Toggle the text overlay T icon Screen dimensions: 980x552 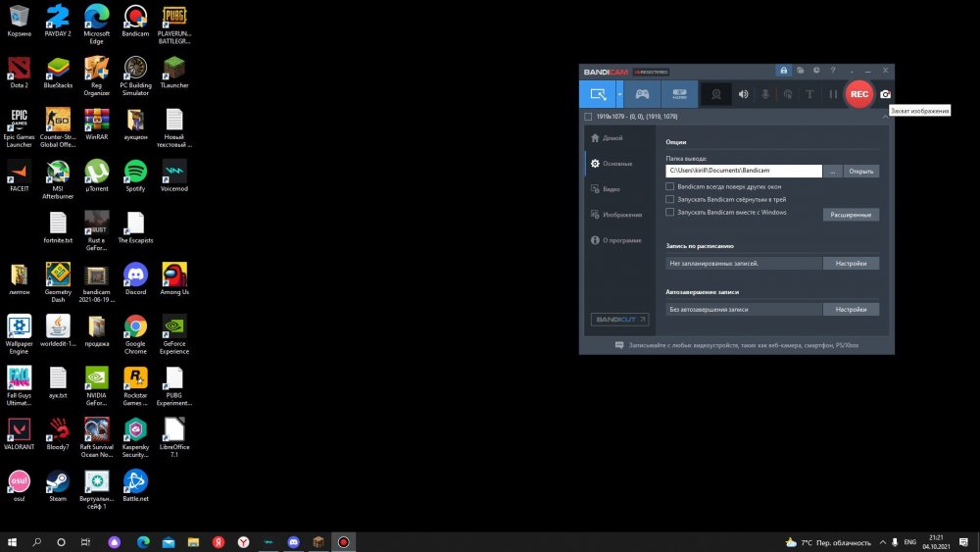point(809,94)
